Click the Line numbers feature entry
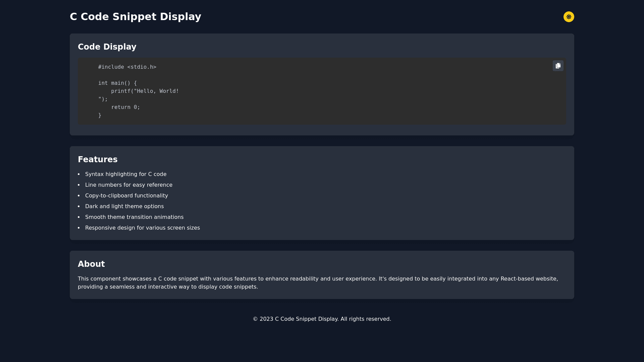Screen dimensions: 644x362 (x=129, y=185)
